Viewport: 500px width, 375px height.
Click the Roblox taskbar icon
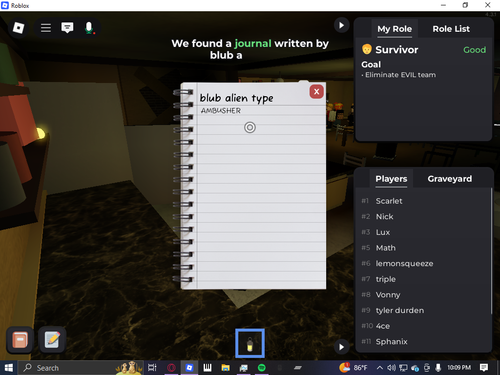tap(189, 368)
